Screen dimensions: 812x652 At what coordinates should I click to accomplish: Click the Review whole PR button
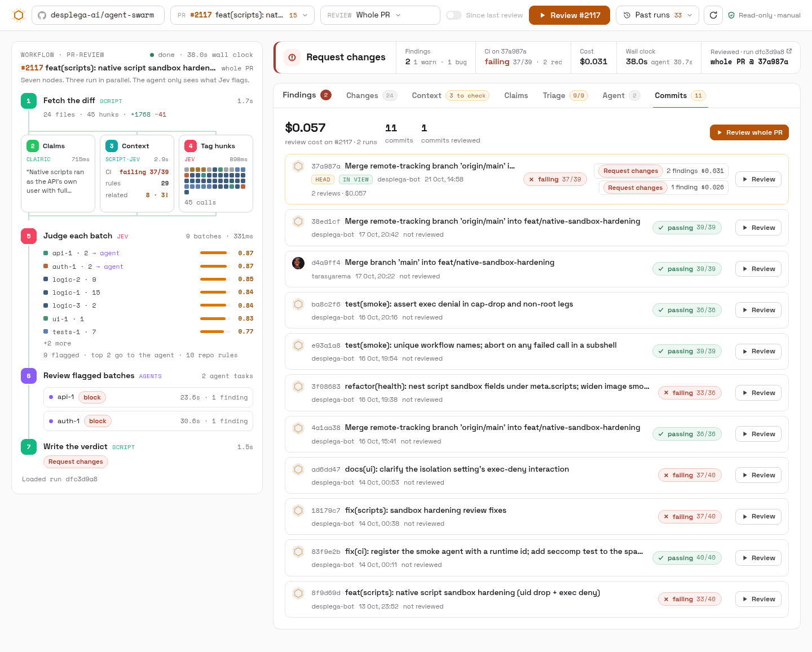point(749,132)
